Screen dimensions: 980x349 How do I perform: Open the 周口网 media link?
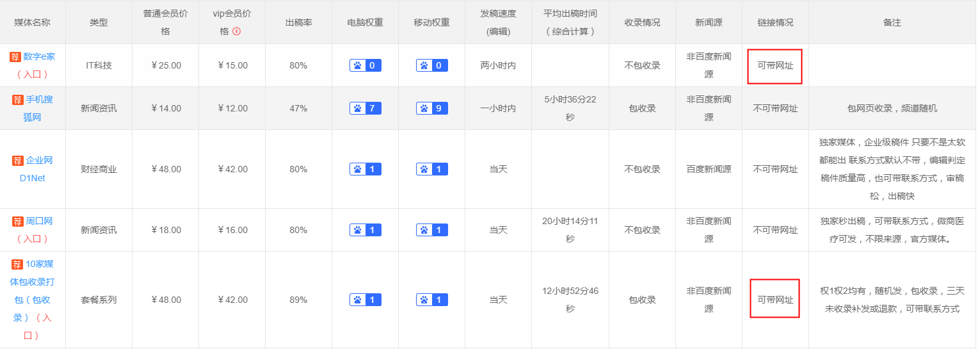click(x=39, y=222)
